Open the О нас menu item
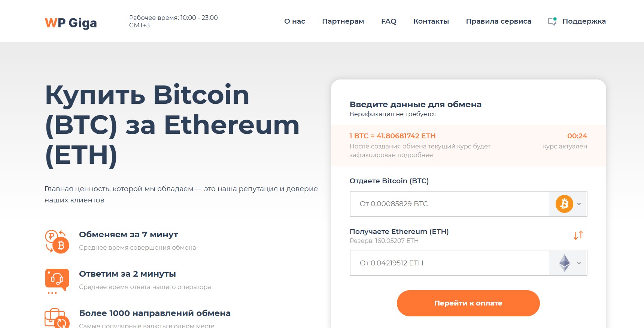Viewport: 644px width, 328px height. pos(295,21)
